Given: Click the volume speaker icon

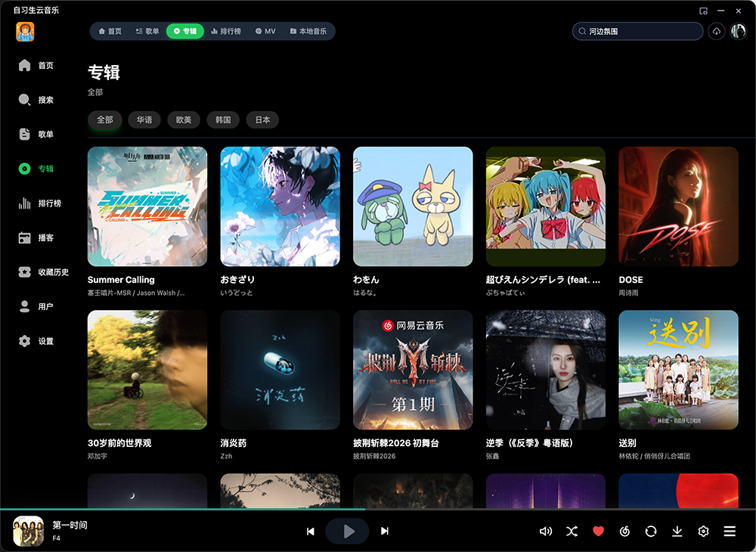Looking at the screenshot, I should 545,532.
